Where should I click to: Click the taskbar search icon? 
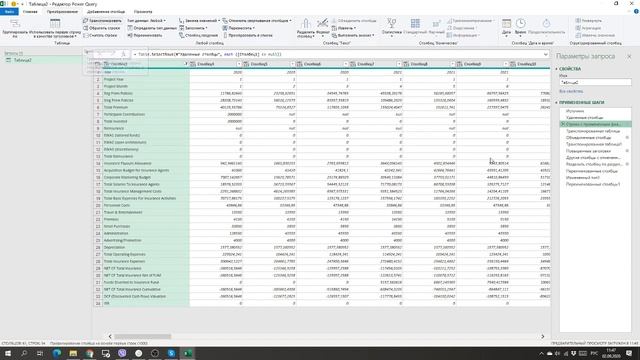[x=24, y=353]
